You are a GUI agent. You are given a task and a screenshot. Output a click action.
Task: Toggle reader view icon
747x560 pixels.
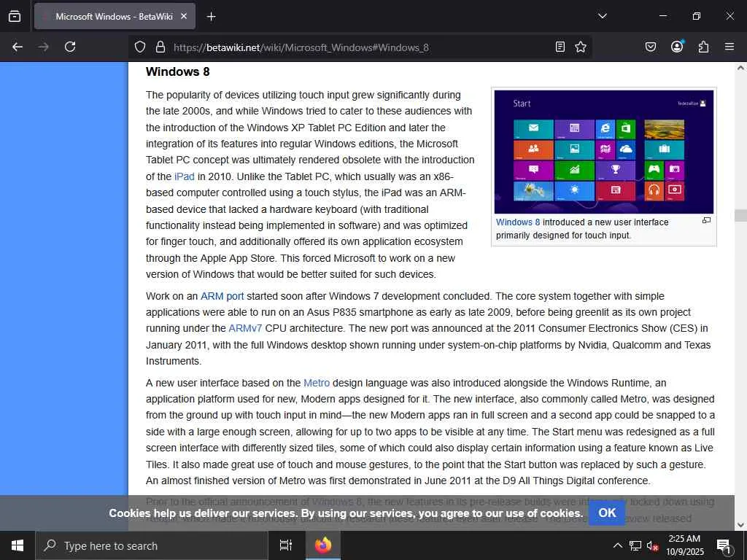560,47
